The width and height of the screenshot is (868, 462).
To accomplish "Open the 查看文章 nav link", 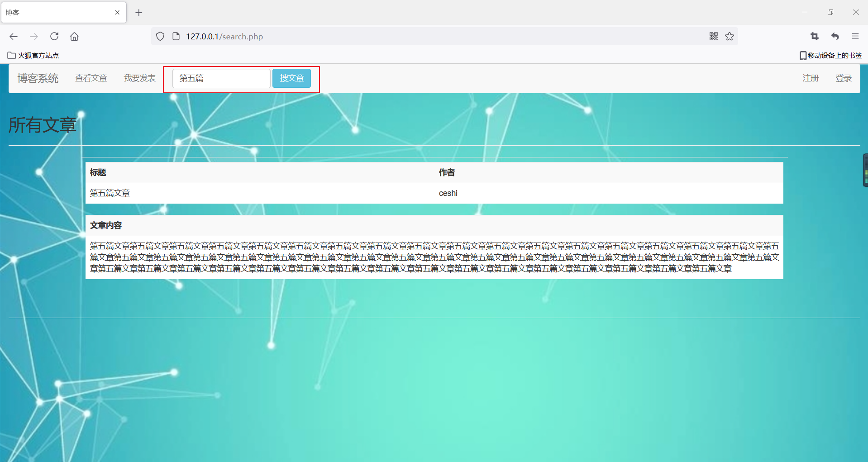I will (91, 78).
